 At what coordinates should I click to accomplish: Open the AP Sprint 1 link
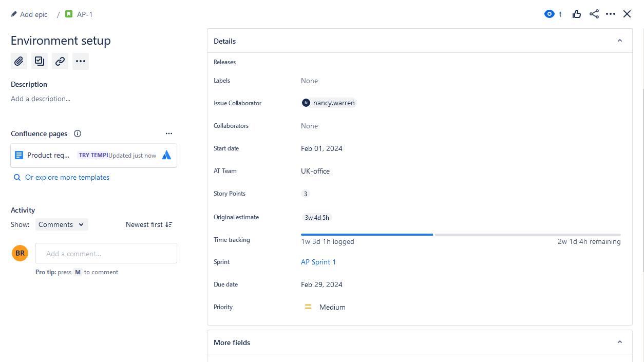coord(318,262)
